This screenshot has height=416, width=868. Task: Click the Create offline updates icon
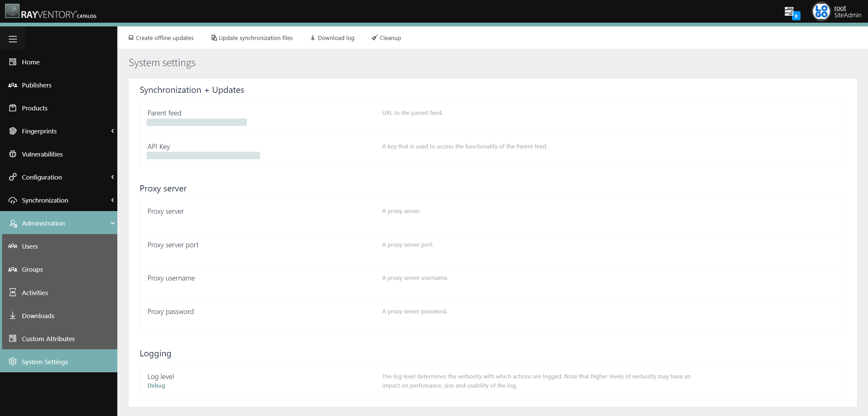pos(131,38)
